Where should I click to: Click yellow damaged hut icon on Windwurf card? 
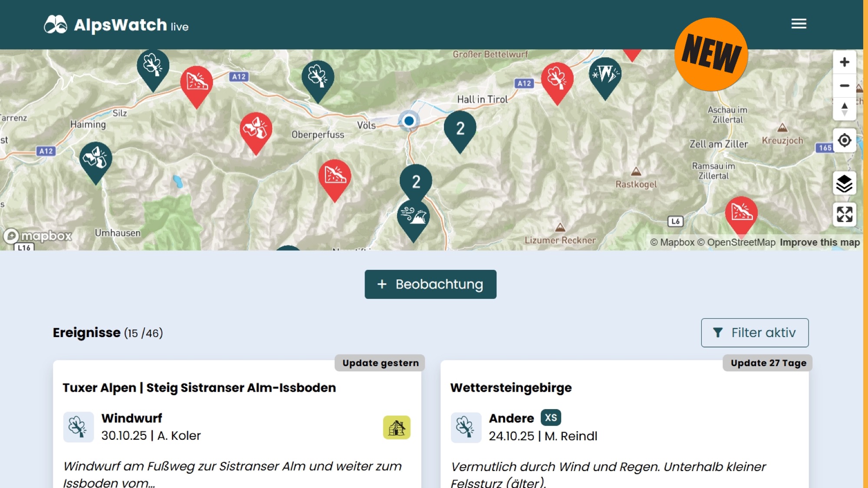pos(396,428)
